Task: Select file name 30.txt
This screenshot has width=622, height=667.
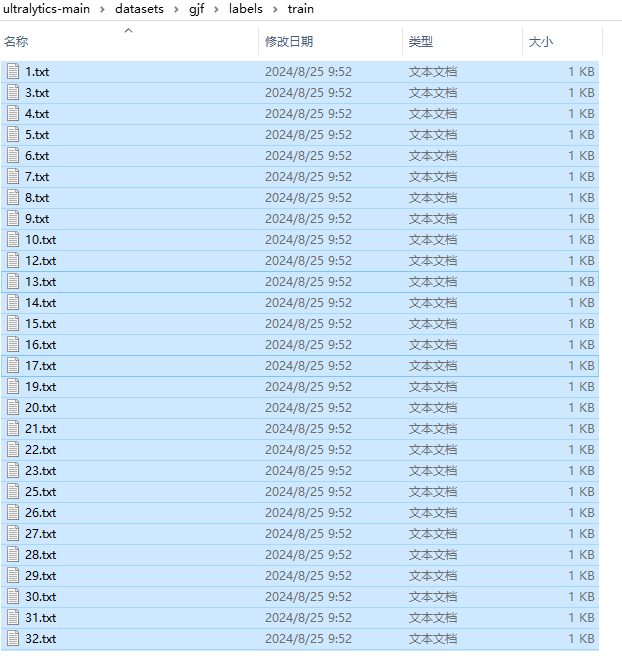Action: [40, 596]
